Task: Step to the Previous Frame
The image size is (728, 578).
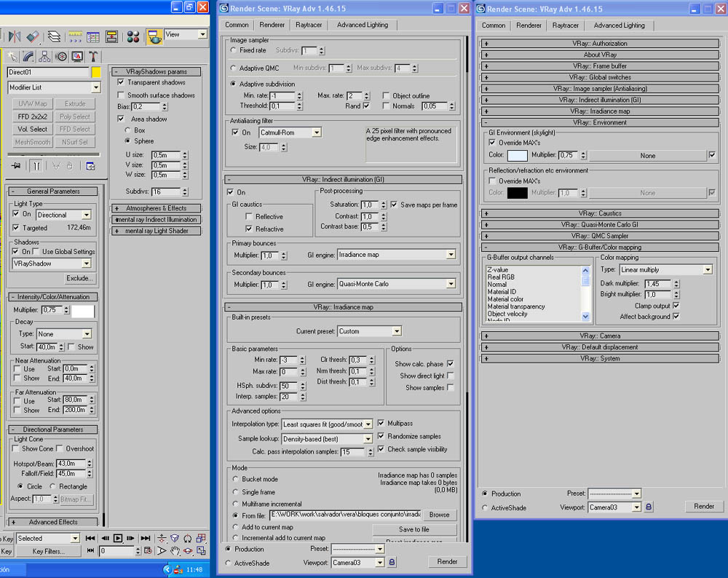Action: [105, 538]
